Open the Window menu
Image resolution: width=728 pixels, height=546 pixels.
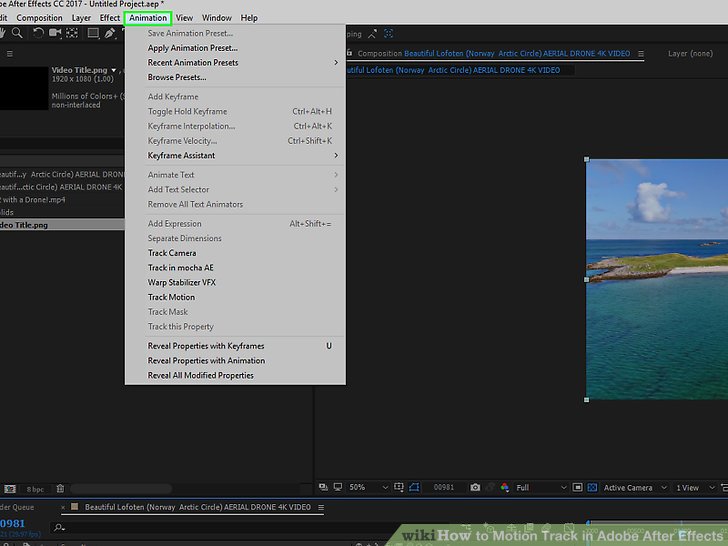point(216,18)
